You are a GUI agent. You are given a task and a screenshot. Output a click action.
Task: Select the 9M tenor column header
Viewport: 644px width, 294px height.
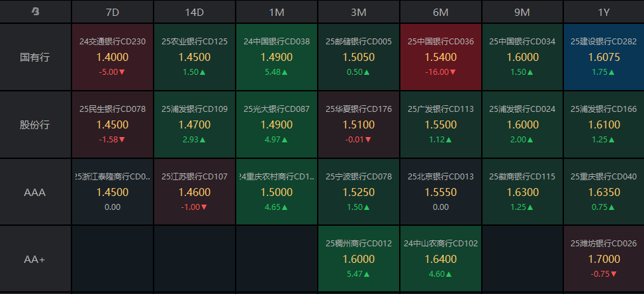522,12
